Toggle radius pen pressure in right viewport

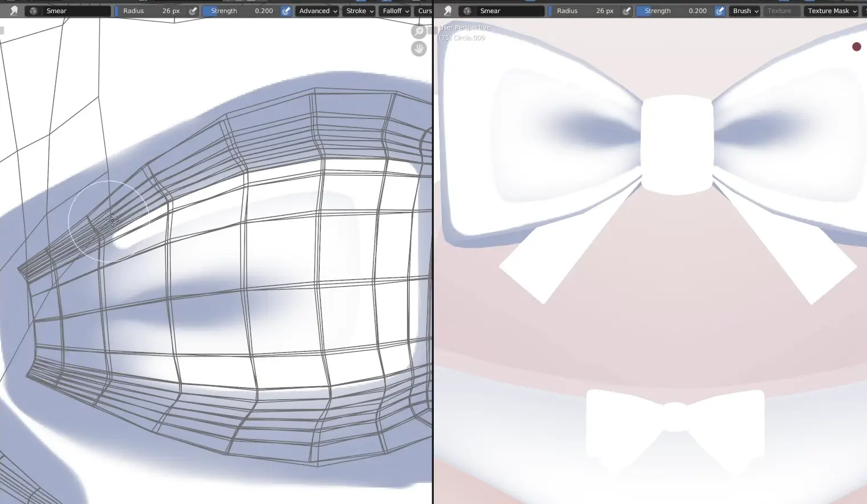[627, 11]
